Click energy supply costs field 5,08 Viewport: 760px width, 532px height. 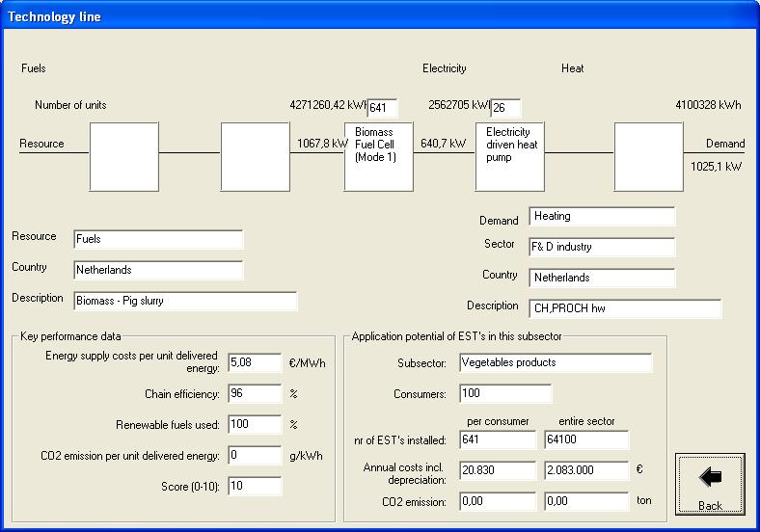(255, 362)
